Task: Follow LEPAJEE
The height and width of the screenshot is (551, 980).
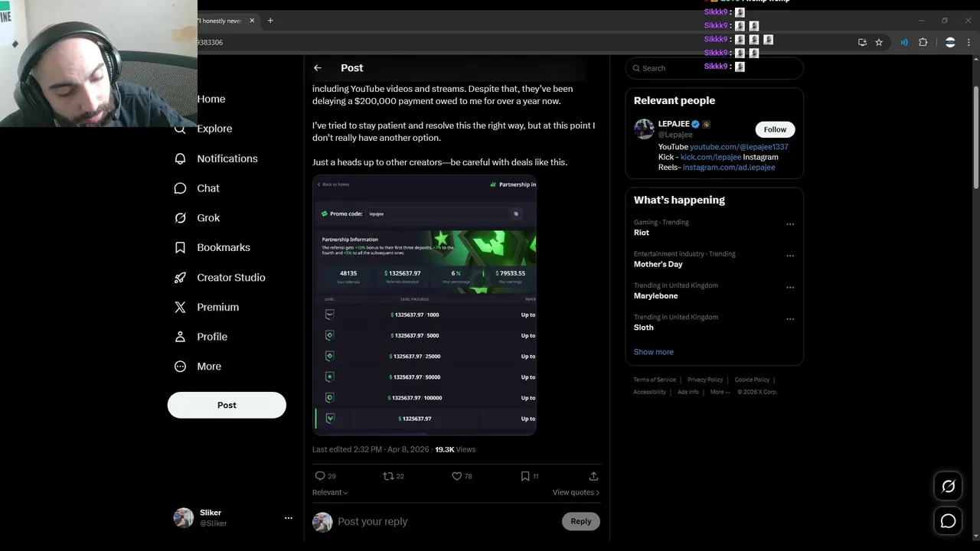Action: 775,129
